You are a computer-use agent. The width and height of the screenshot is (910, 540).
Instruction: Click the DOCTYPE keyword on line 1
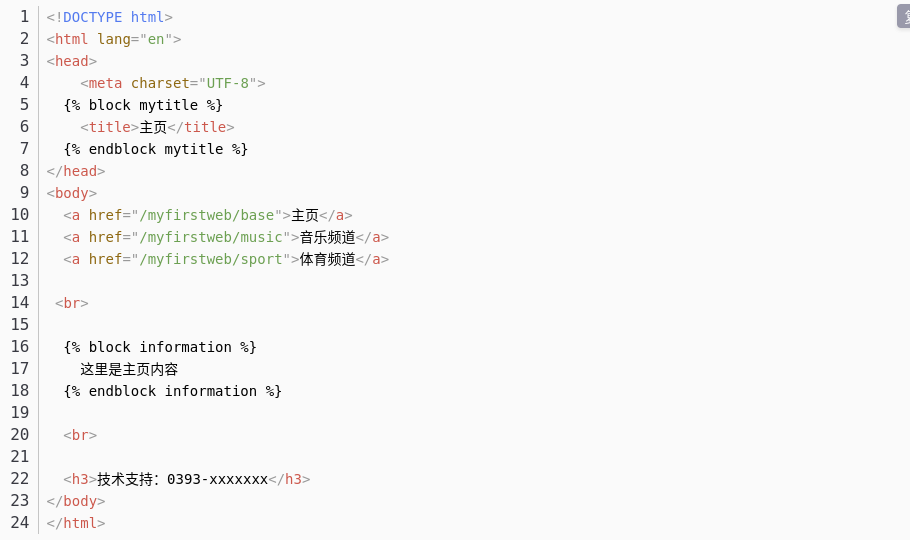pyautogui.click(x=92, y=17)
